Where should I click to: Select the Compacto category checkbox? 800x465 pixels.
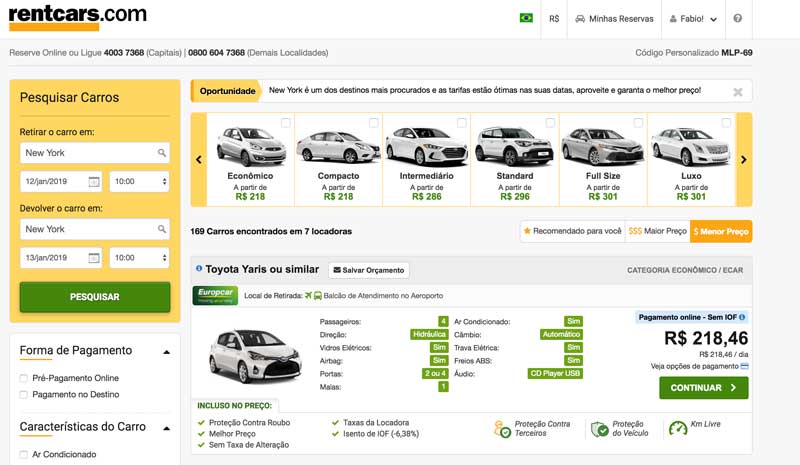click(x=373, y=123)
